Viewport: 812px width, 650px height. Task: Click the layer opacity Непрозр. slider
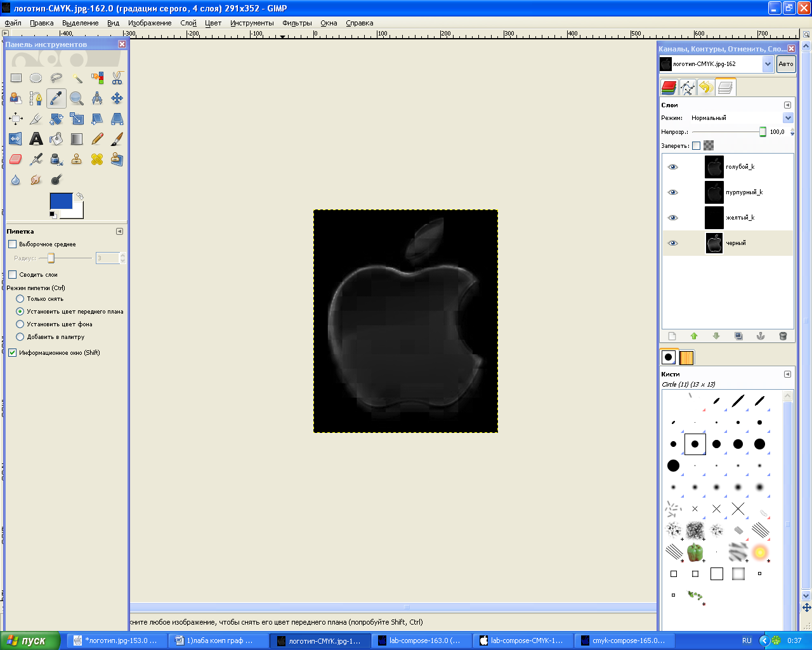728,132
